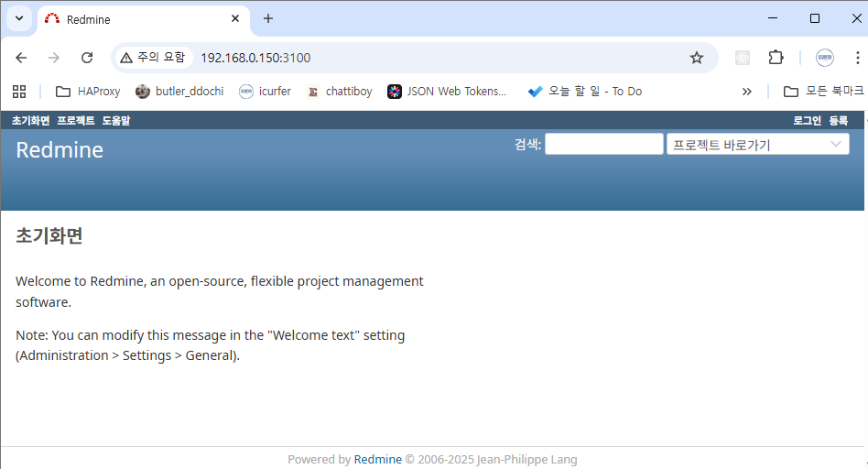The height and width of the screenshot is (469, 868).
Task: Open the JSON Web Tokens bookmark
Action: [x=447, y=92]
